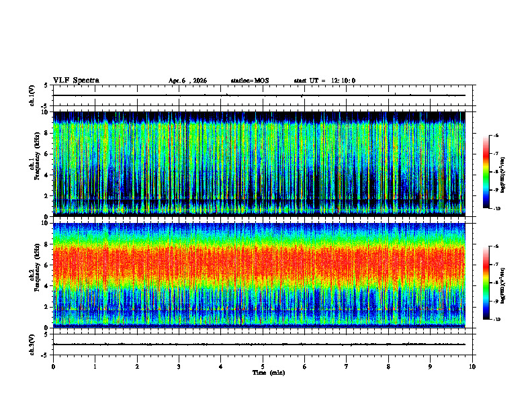Select the date text "Apr. 6, 2026"
This screenshot has height=411, width=532.
point(187,81)
